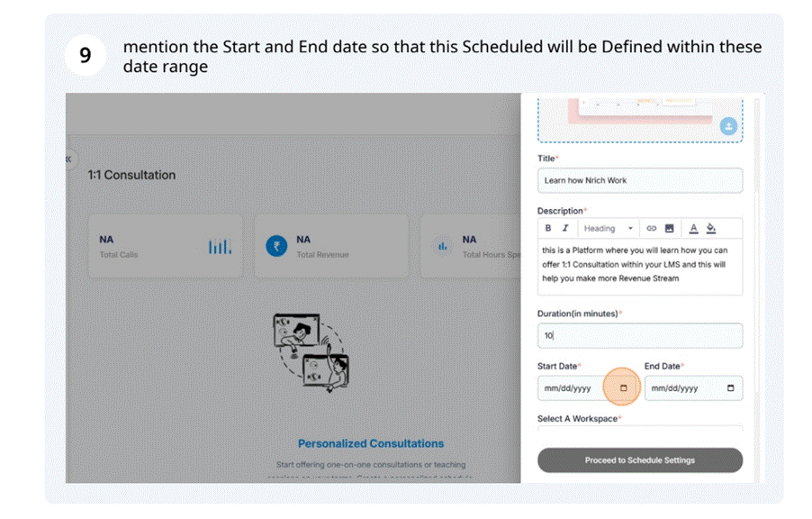
Task: Open the background fill color tool
Action: click(x=711, y=229)
